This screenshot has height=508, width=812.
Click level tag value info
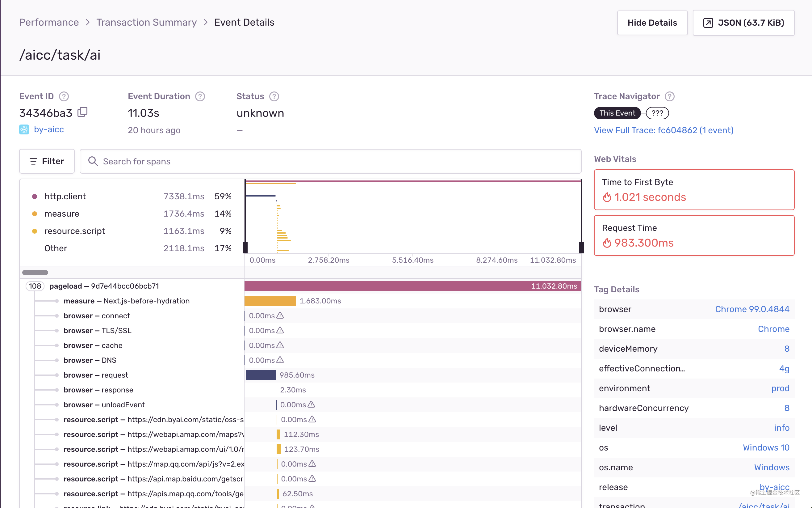(782, 428)
